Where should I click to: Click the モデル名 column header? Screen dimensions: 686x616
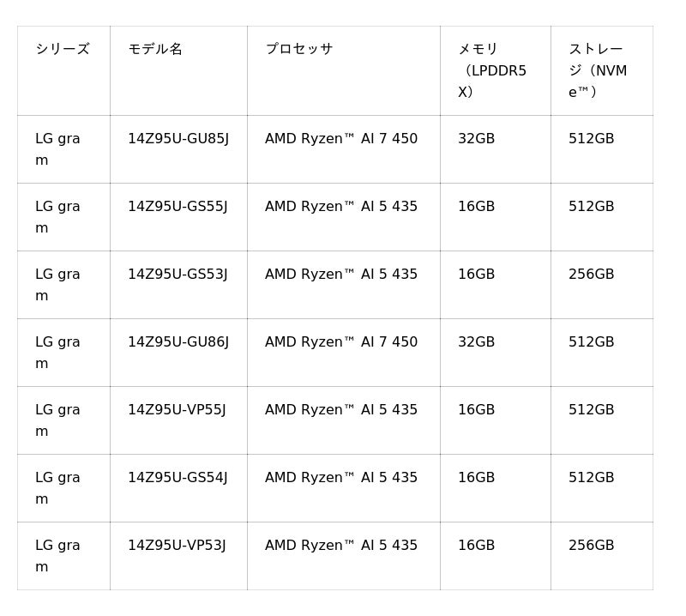tap(155, 49)
